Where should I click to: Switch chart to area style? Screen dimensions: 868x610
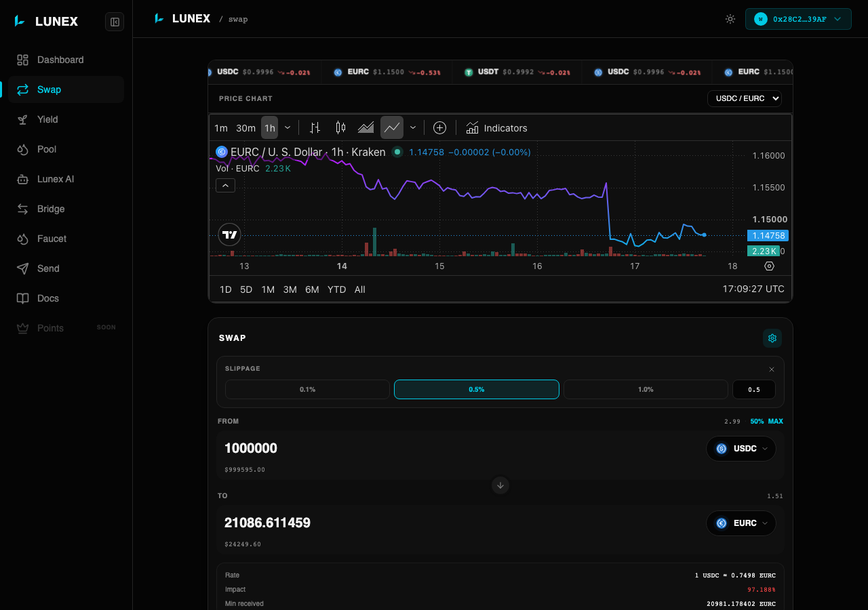(x=366, y=127)
